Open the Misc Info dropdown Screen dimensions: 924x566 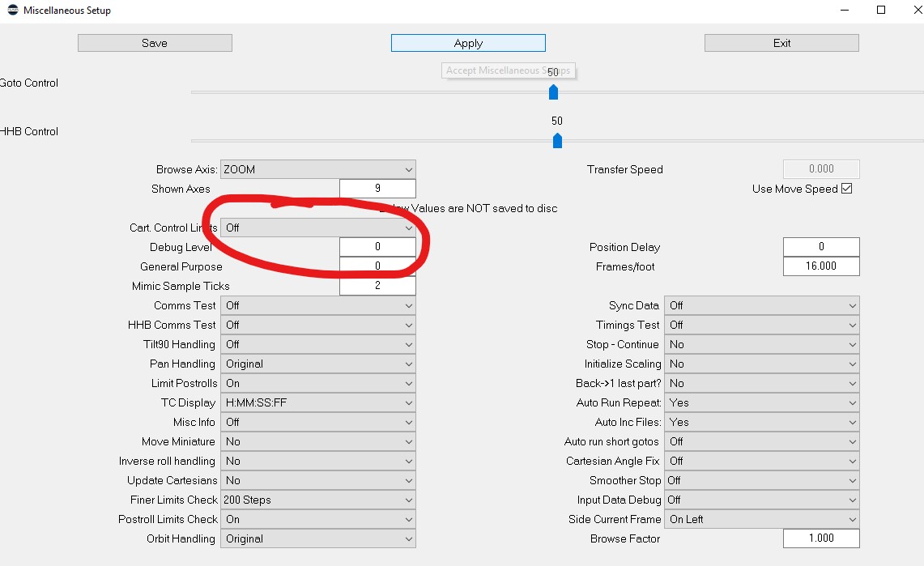318,423
